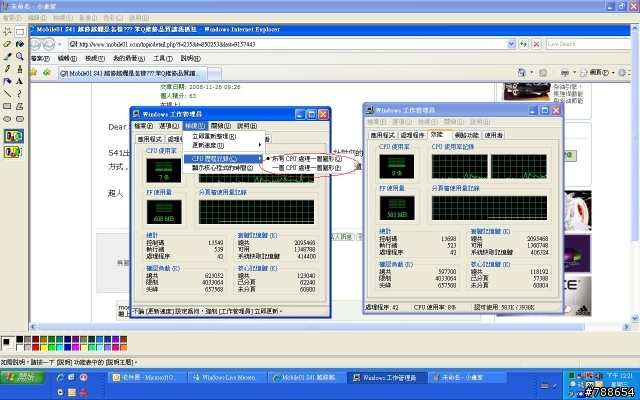The height and width of the screenshot is (400, 640).
Task: Switch to 應用程式 tab in right Task Manager
Action: tap(382, 135)
